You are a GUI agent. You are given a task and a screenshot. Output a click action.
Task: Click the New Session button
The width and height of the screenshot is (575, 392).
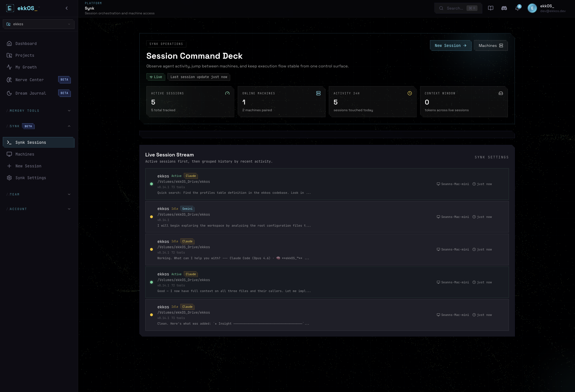[x=450, y=45]
